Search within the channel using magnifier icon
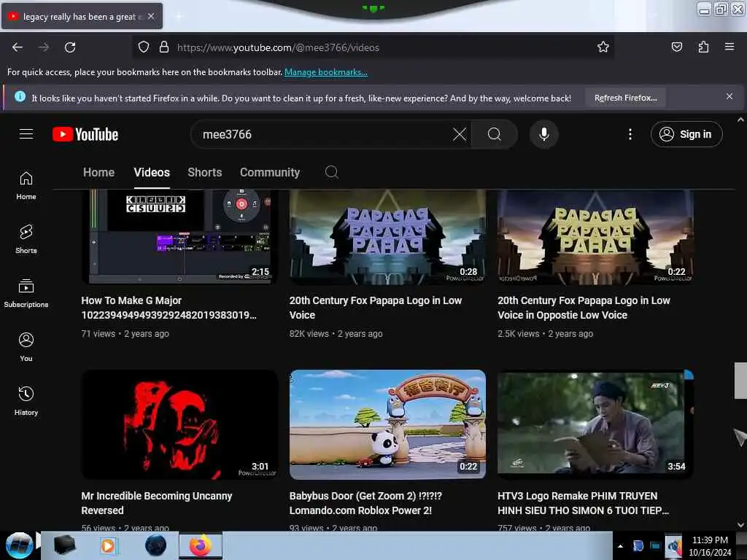This screenshot has height=560, width=747. pos(332,172)
